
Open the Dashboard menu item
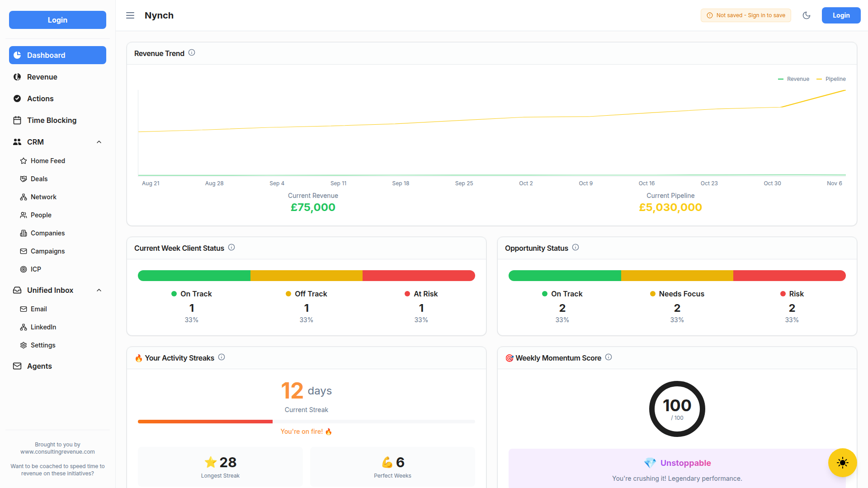click(x=57, y=55)
